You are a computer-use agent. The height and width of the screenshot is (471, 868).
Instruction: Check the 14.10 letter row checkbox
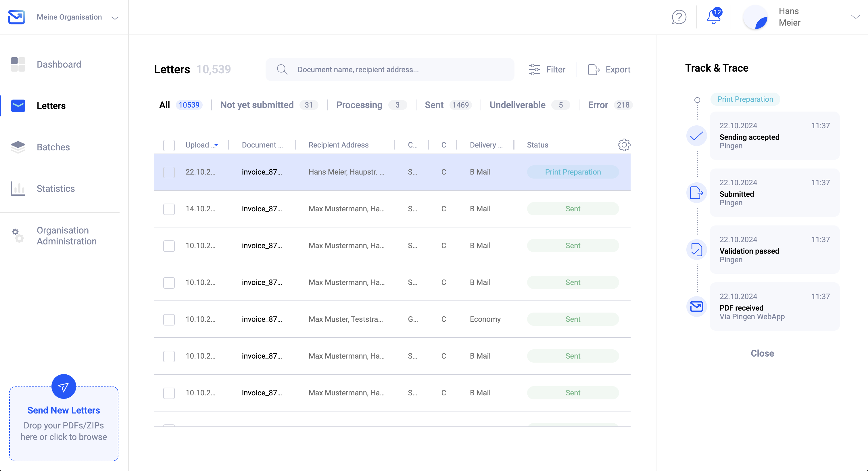tap(169, 209)
